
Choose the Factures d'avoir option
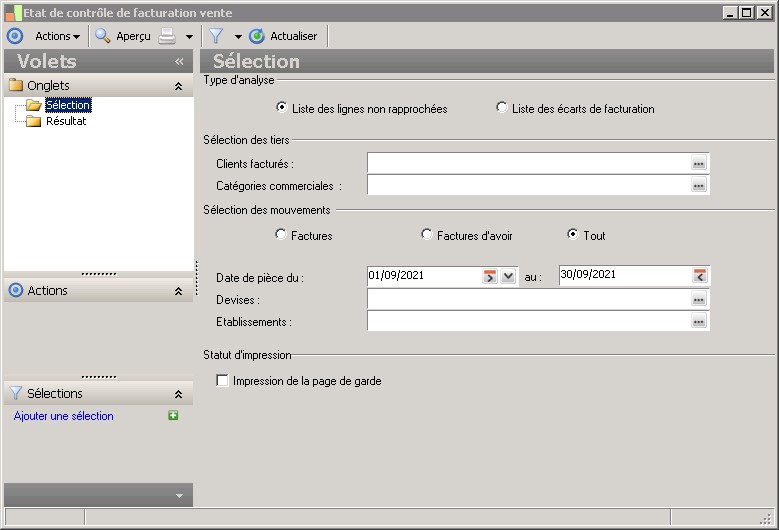427,235
